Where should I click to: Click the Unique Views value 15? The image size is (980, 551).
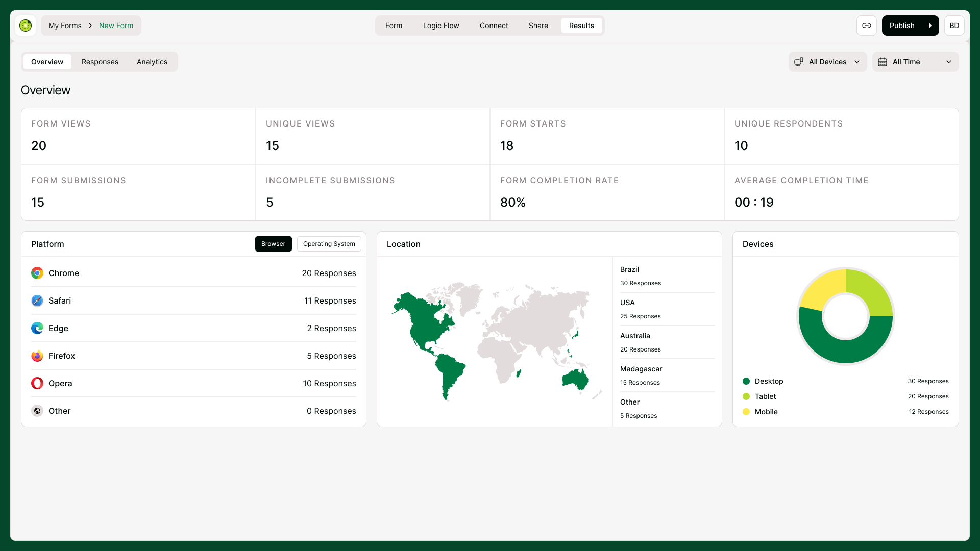point(273,146)
